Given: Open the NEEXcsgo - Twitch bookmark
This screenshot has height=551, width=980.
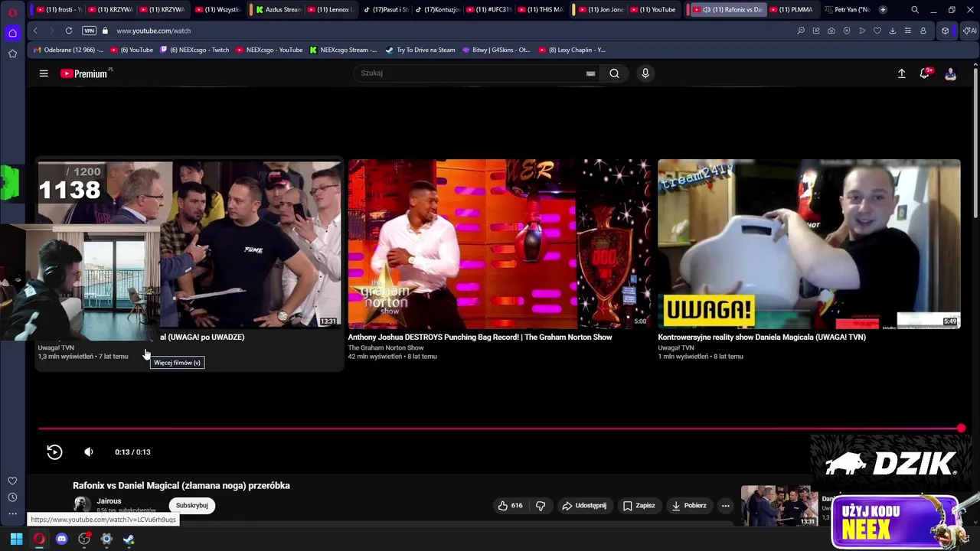Looking at the screenshot, I should [194, 50].
